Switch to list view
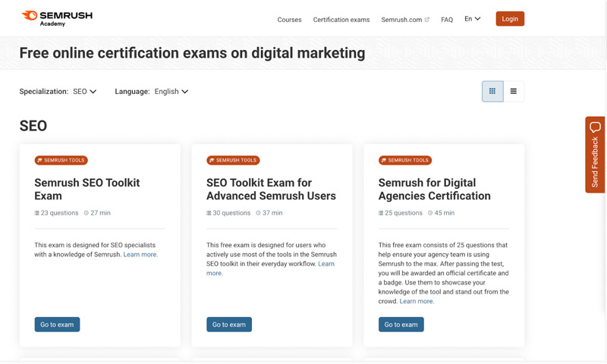The width and height of the screenshot is (607, 364). tap(514, 91)
